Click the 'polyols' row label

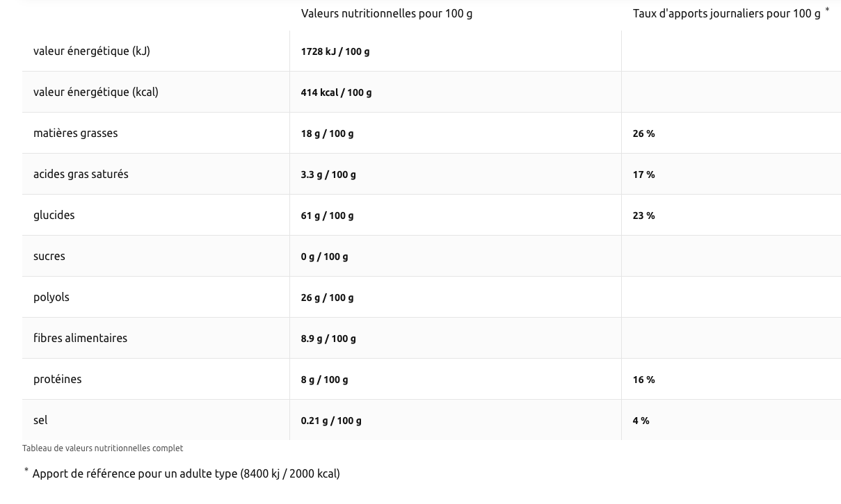click(x=51, y=297)
